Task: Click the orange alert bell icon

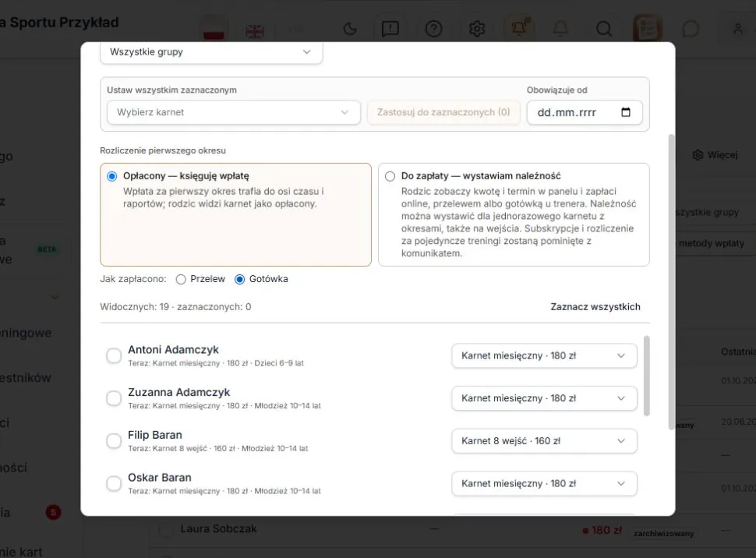Action: point(519,28)
